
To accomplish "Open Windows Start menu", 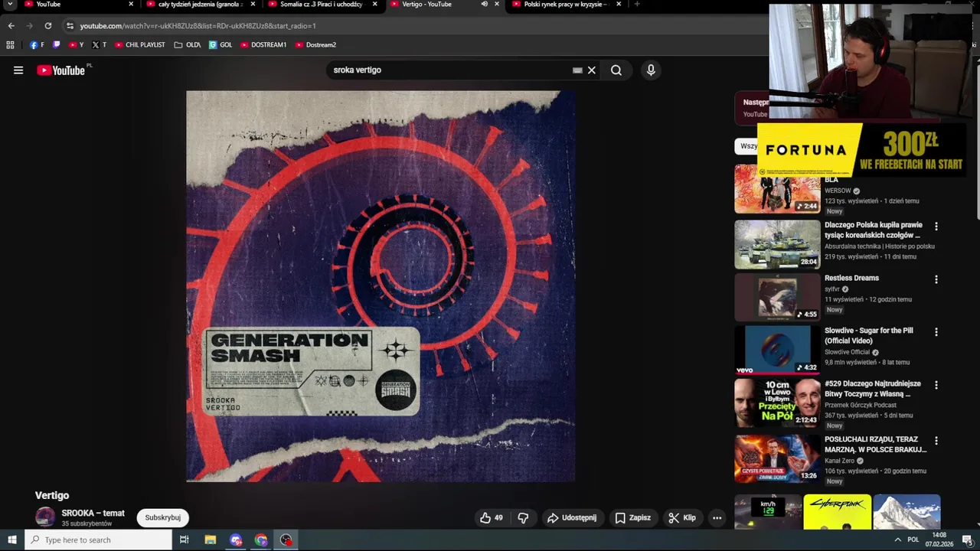I will point(12,540).
